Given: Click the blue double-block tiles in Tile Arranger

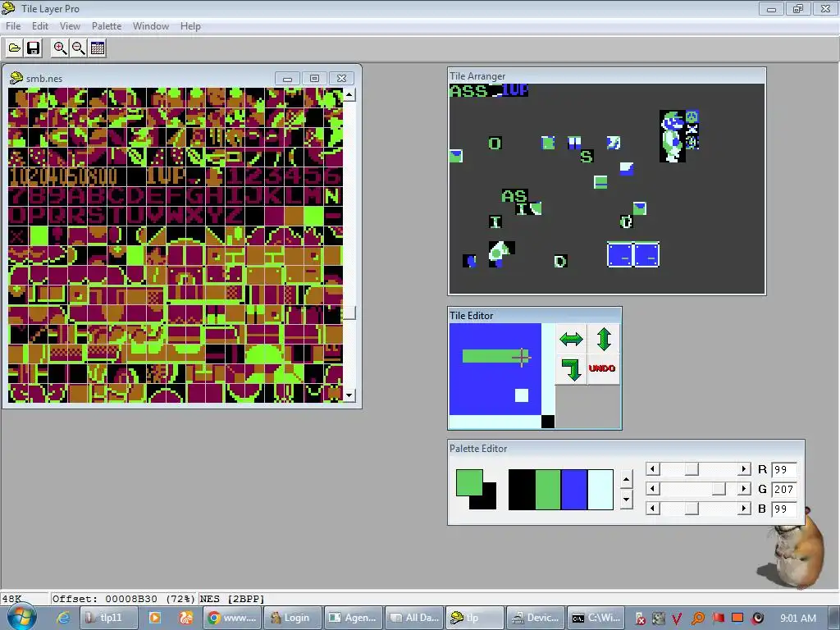Looking at the screenshot, I should [633, 254].
